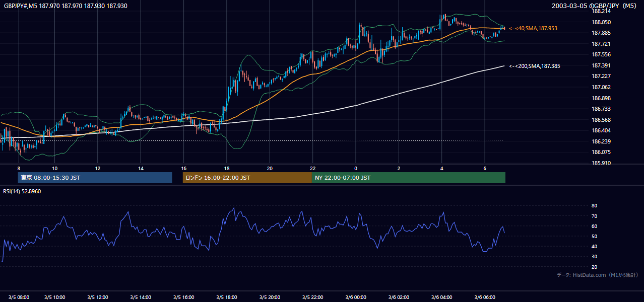
Task: Click hour 18 on the price chart time axis
Action: (227, 169)
